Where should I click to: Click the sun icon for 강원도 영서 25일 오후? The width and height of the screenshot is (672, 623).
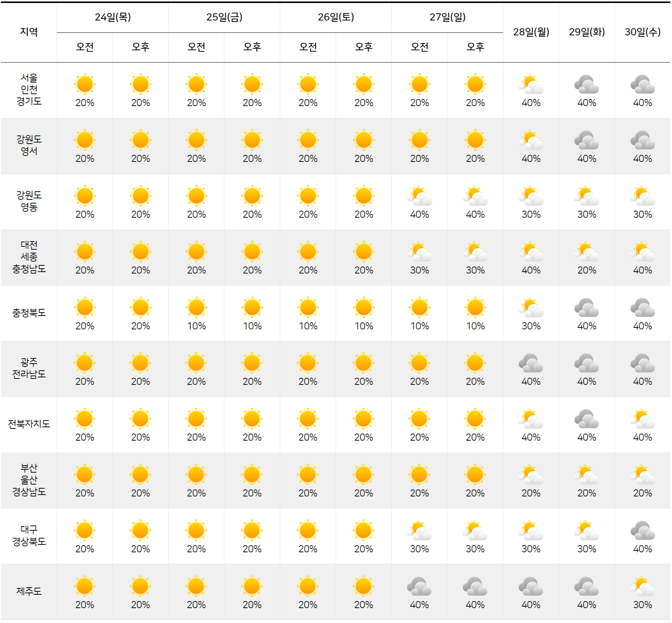pyautogui.click(x=252, y=140)
